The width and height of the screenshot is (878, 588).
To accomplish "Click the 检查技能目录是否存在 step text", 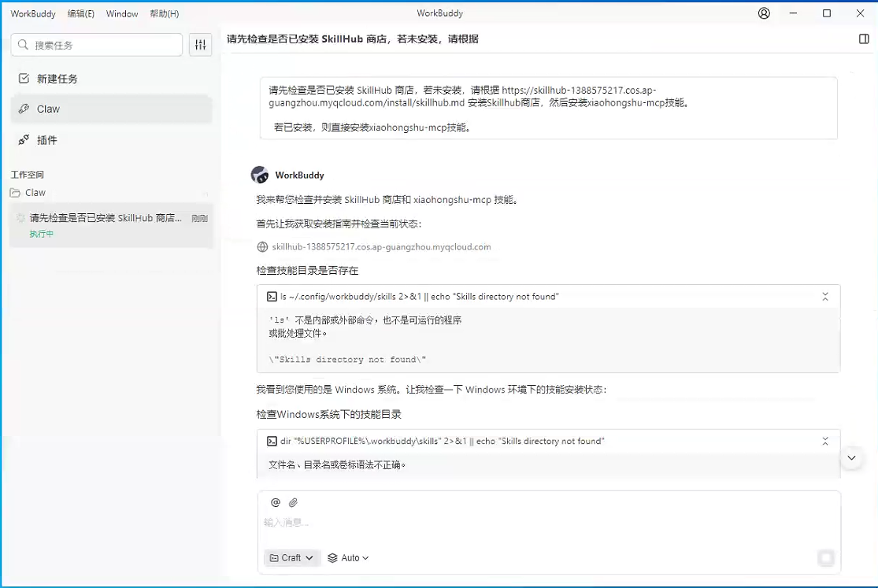I will 307,271.
